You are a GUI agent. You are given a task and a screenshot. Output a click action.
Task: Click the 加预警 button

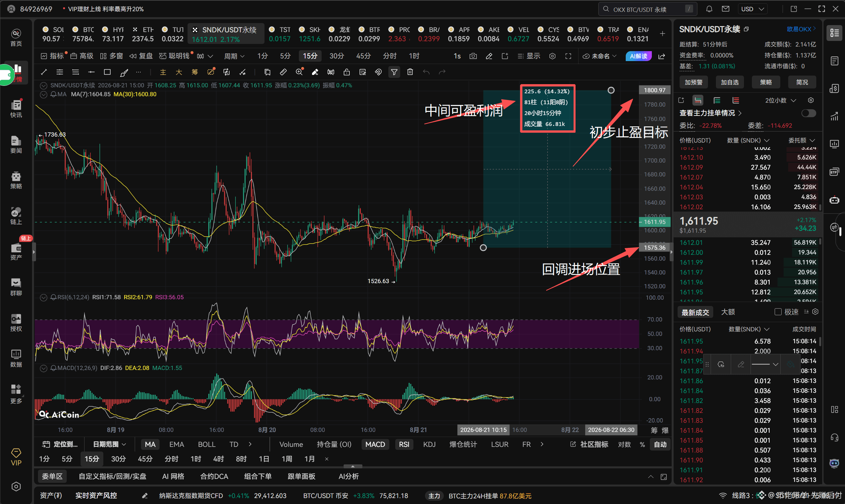[x=693, y=82]
